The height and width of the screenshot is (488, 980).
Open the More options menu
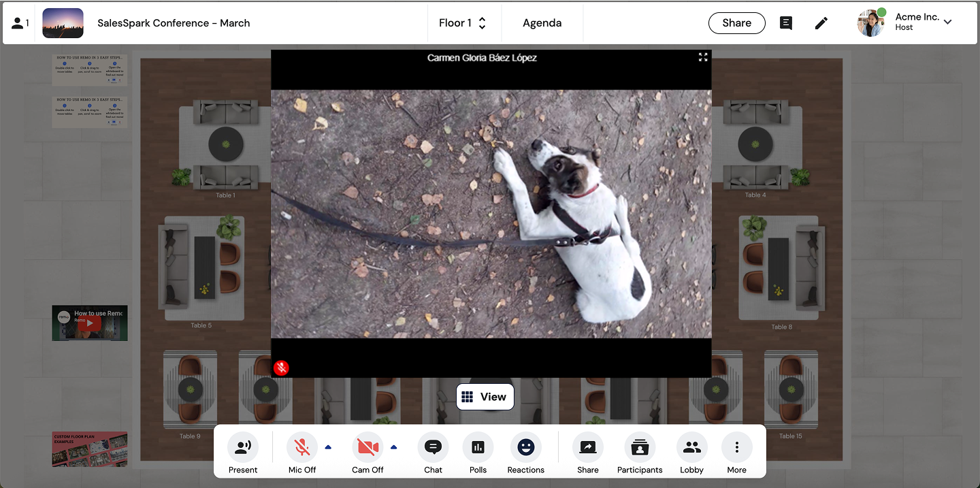[x=736, y=448]
